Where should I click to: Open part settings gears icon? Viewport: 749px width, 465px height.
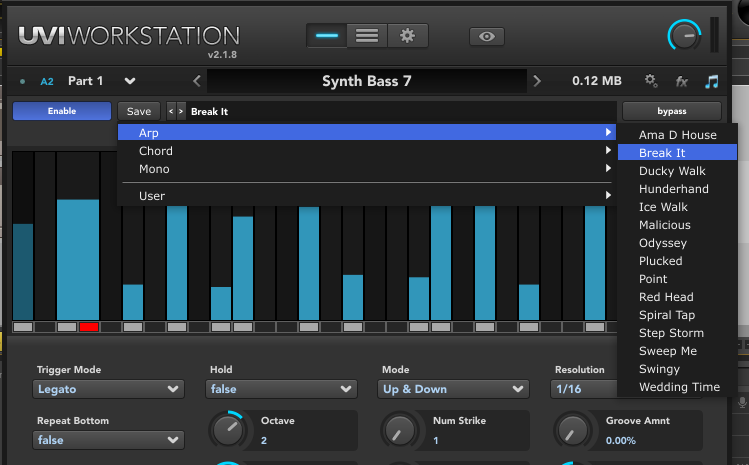651,81
